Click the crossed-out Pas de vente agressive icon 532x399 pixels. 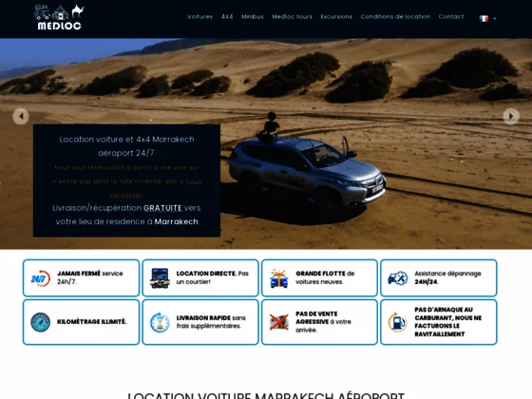(279, 322)
